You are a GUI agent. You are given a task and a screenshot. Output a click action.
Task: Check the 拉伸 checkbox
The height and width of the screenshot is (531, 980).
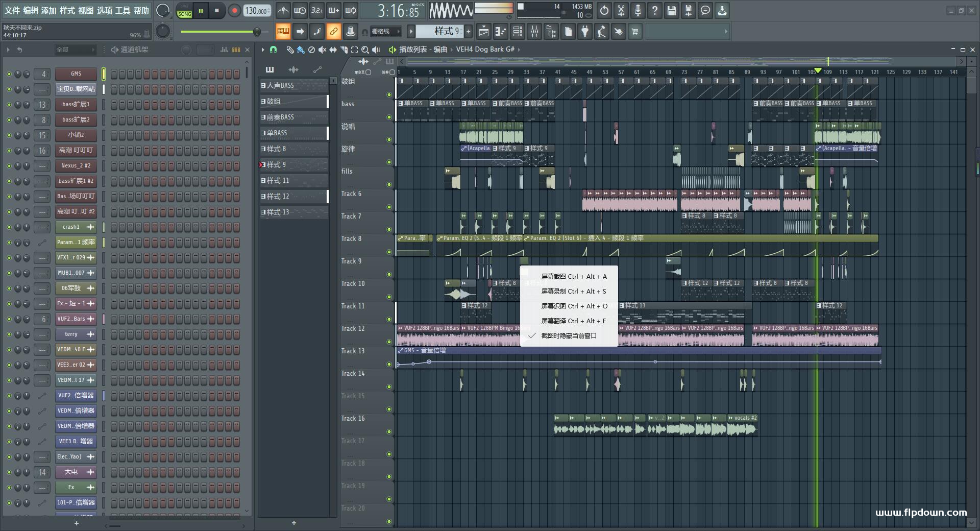pos(392,73)
